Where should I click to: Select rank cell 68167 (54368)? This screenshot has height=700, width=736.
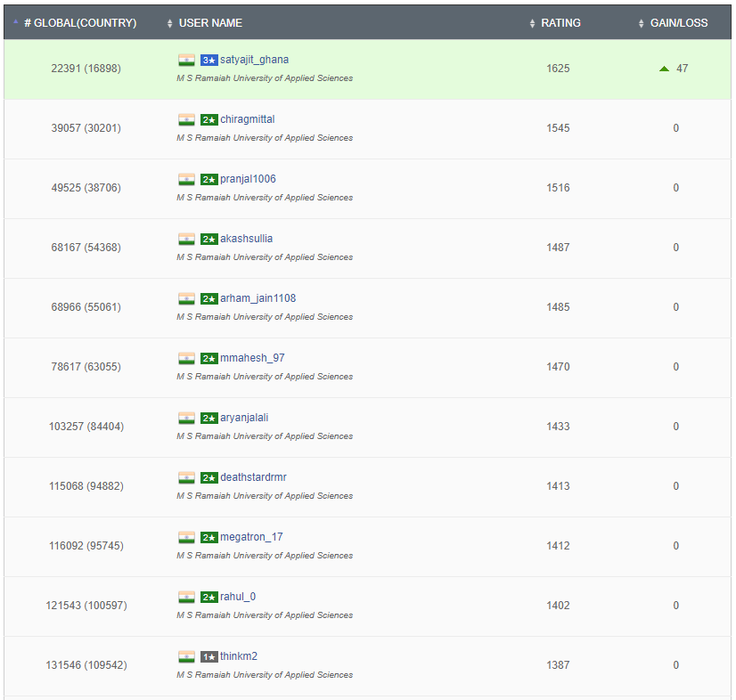[x=86, y=248]
